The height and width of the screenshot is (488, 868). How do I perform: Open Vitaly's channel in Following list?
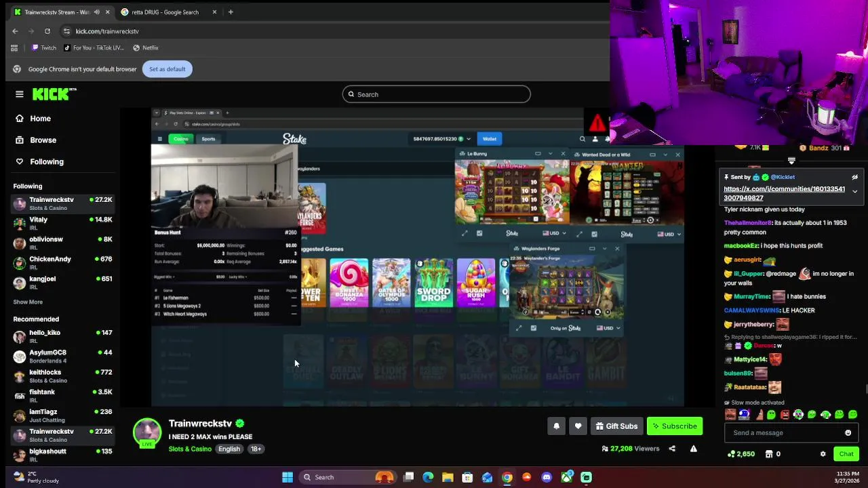pyautogui.click(x=62, y=223)
